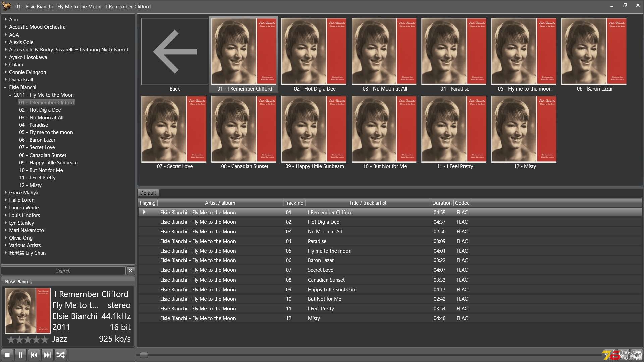This screenshot has height=362, width=644.
Task: Select I Feel Pretty playlist row
Action: pos(390,309)
